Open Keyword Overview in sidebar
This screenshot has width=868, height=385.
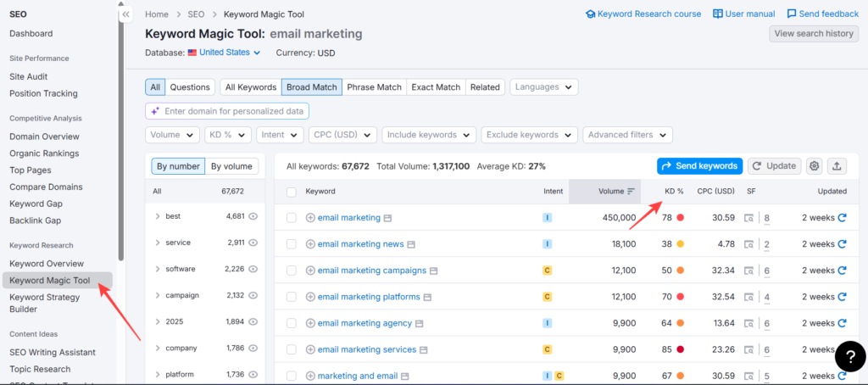click(47, 264)
